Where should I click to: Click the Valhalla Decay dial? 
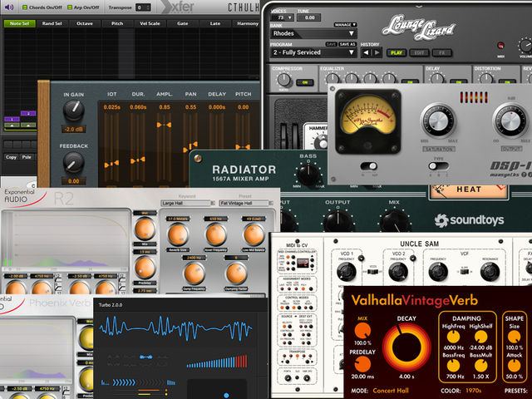pyautogui.click(x=406, y=347)
